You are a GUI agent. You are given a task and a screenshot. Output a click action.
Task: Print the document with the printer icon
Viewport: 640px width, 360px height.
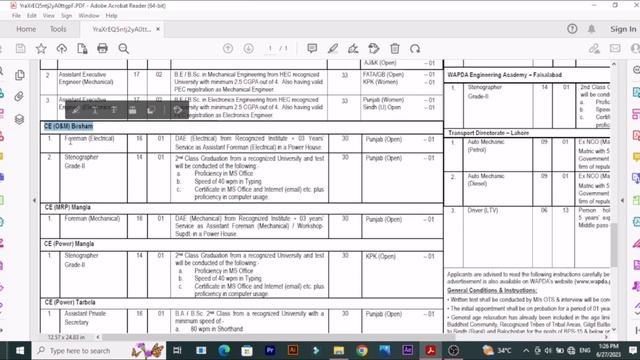click(x=102, y=49)
